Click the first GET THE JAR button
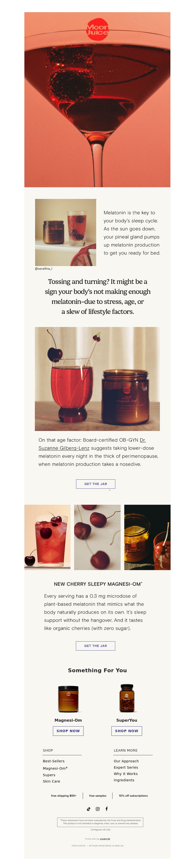The width and height of the screenshot is (195, 868). (x=96, y=484)
